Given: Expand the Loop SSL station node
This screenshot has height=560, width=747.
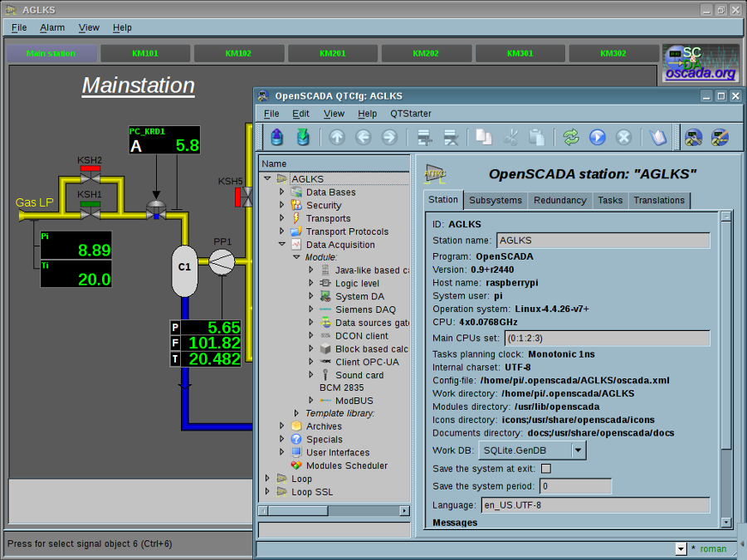Looking at the screenshot, I should tap(266, 491).
